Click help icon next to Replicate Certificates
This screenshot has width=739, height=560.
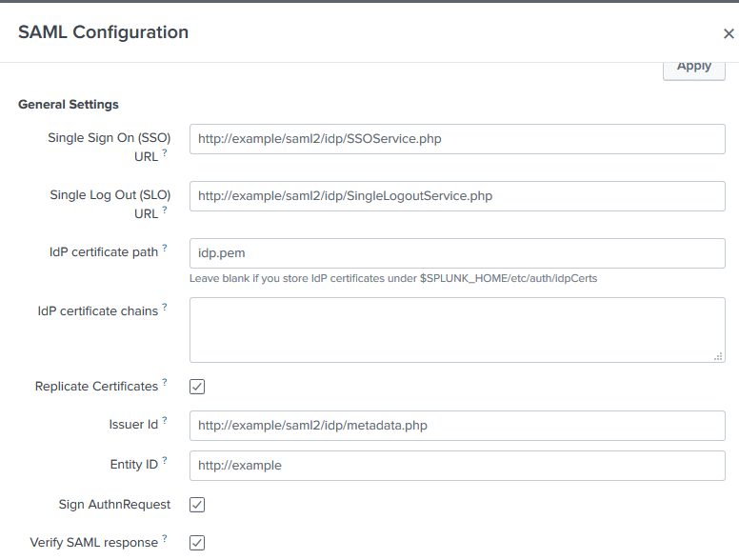(x=165, y=382)
